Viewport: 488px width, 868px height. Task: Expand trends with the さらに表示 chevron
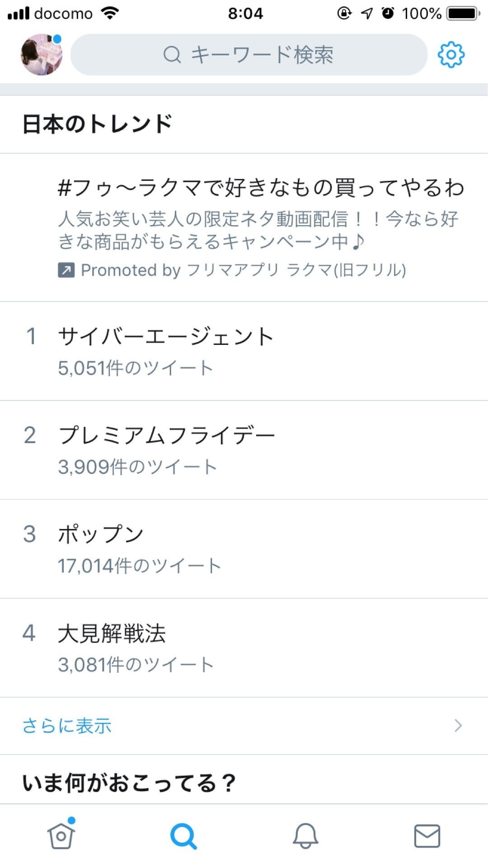(x=458, y=726)
